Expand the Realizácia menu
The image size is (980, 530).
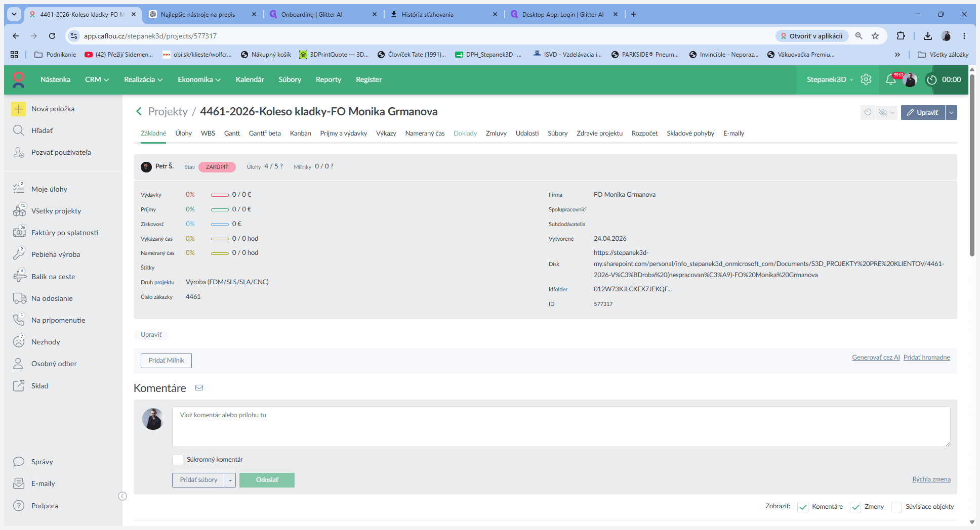point(143,79)
